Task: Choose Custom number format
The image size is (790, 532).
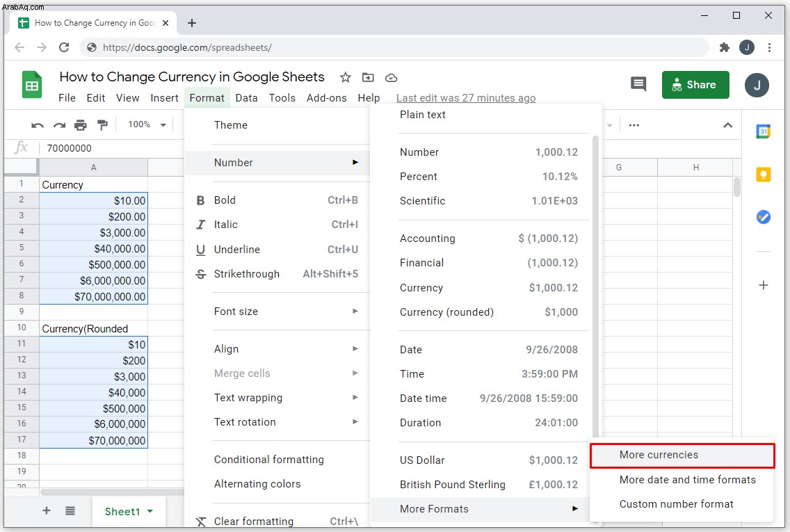Action: (x=682, y=503)
